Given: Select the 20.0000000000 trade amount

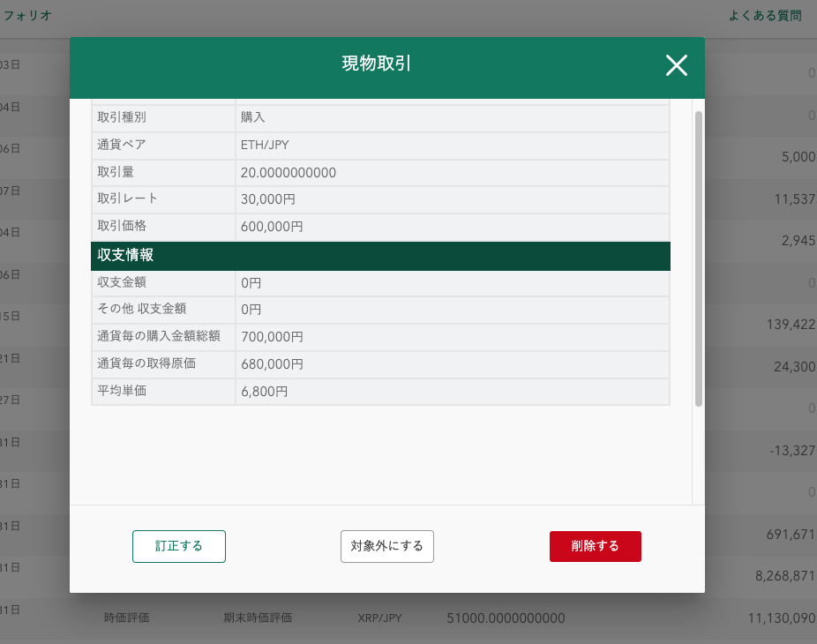Looking at the screenshot, I should [289, 172].
